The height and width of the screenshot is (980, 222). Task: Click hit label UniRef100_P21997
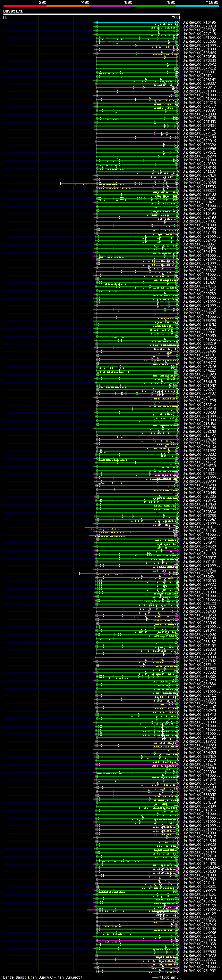coord(199,451)
